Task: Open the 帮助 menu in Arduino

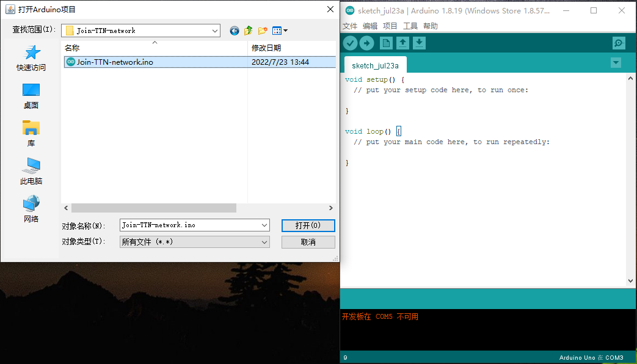Action: (430, 26)
